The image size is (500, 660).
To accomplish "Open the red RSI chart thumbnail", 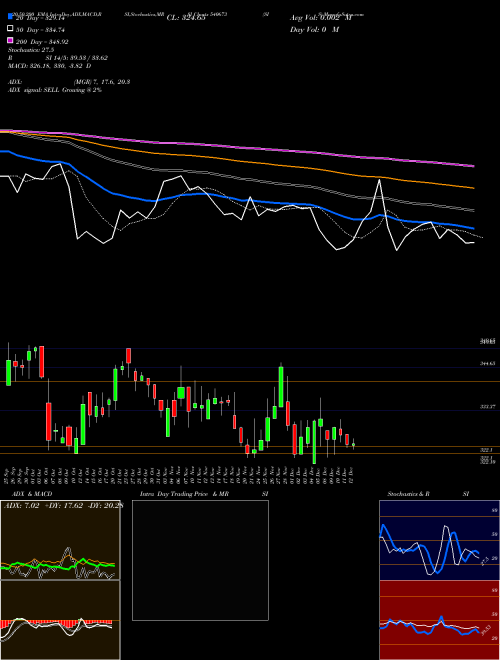I will [x=439, y=620].
